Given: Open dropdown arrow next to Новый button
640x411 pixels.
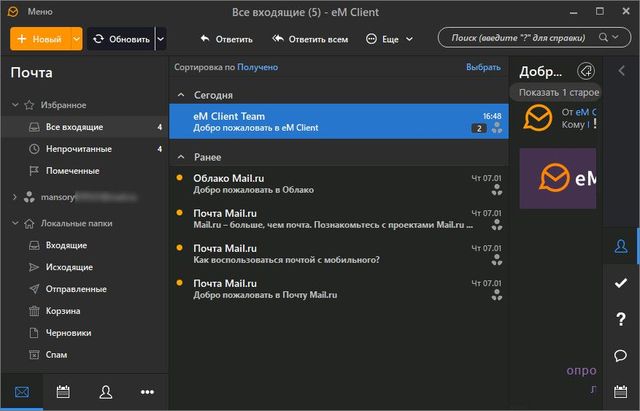Looking at the screenshot, I should coord(77,39).
